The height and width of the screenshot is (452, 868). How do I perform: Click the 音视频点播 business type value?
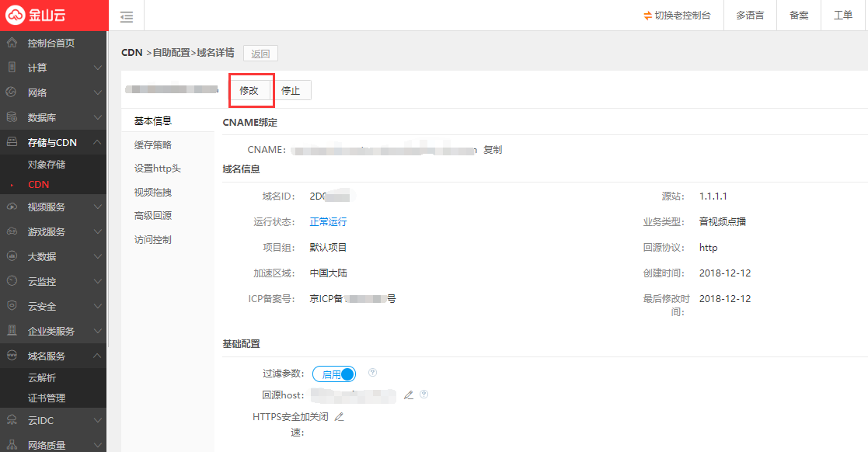click(723, 222)
